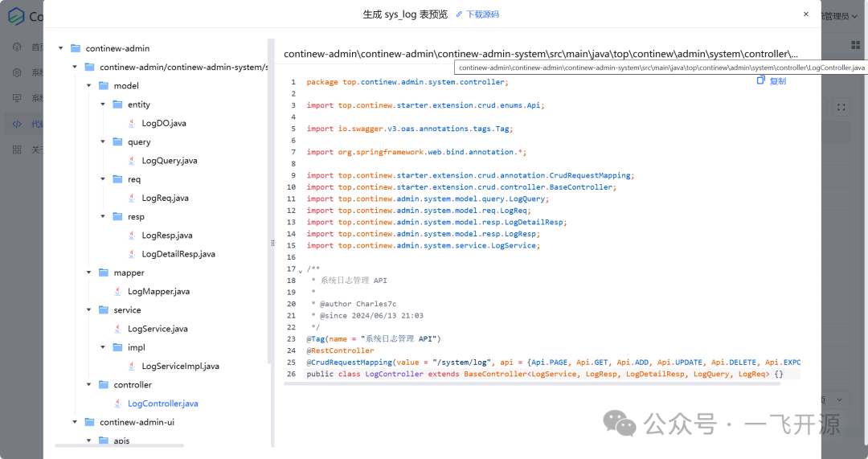868x459 pixels.
Task: Close the sys_log preview dialog
Action: point(806,14)
